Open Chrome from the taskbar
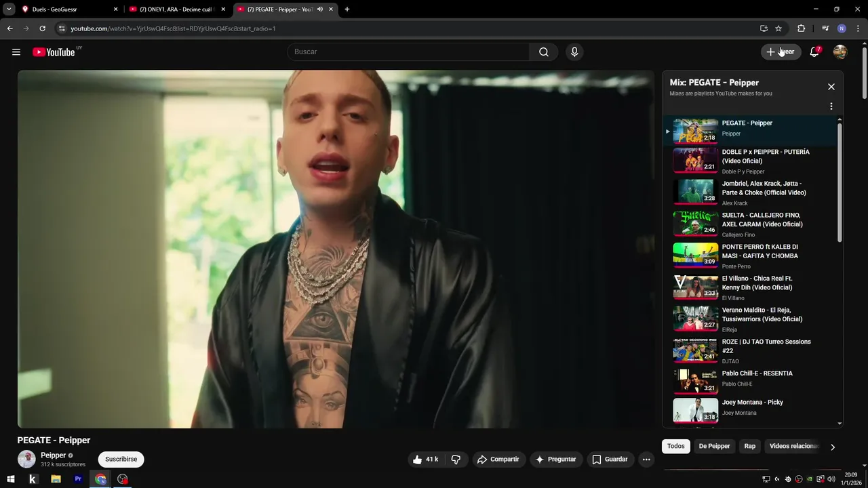This screenshot has width=868, height=488. point(100,479)
